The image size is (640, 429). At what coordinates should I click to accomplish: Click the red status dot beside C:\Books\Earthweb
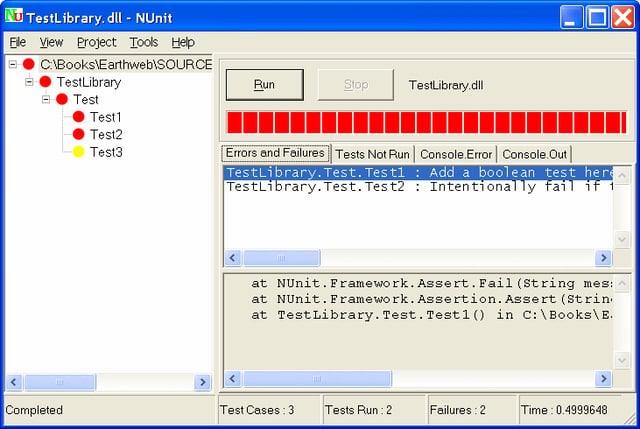pyautogui.click(x=29, y=64)
